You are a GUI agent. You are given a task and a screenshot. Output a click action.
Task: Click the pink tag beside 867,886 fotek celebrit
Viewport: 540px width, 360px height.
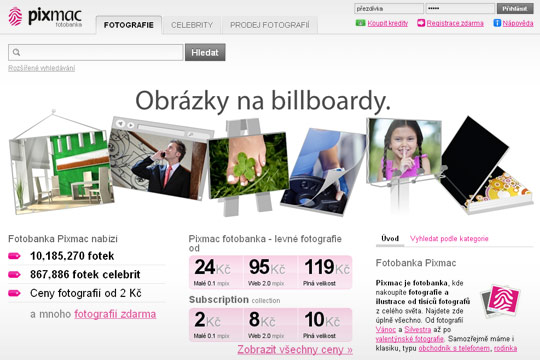14,275
